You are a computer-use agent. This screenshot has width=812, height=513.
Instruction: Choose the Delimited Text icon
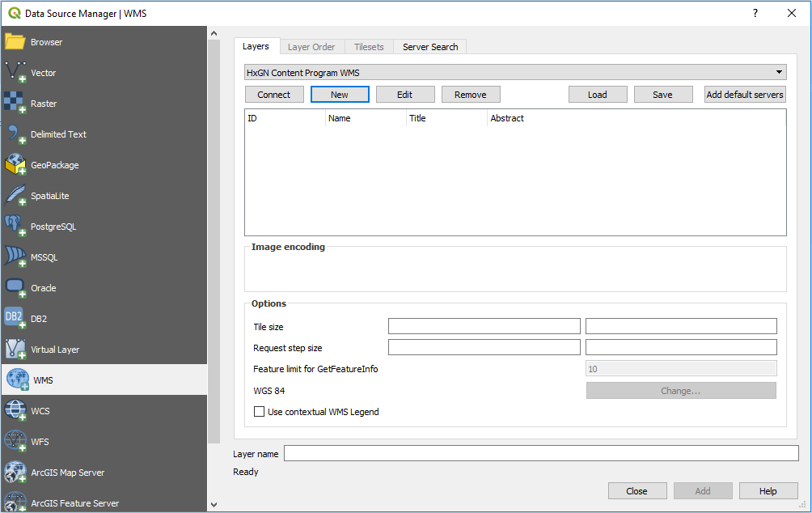pyautogui.click(x=15, y=134)
